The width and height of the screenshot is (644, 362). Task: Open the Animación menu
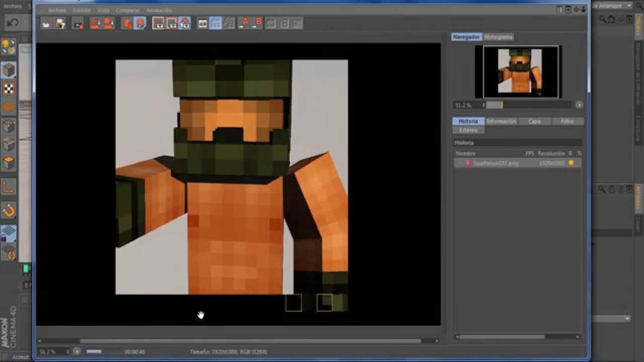(x=159, y=10)
